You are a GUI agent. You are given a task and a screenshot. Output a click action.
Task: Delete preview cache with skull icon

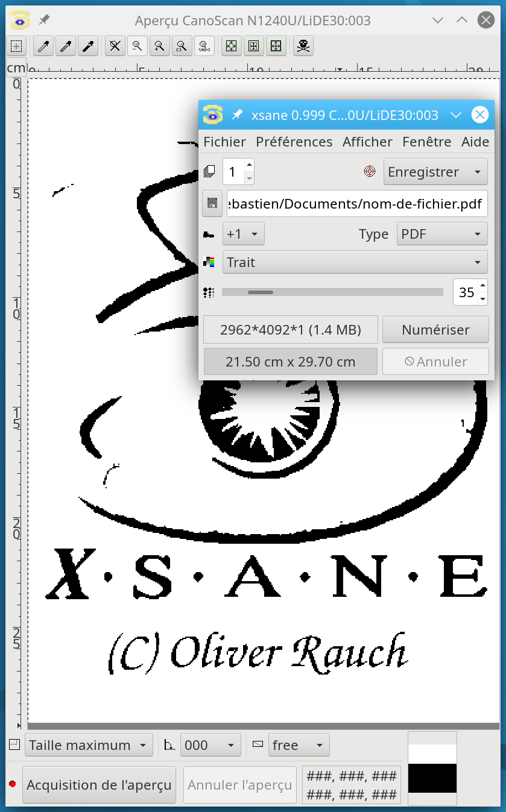(303, 46)
